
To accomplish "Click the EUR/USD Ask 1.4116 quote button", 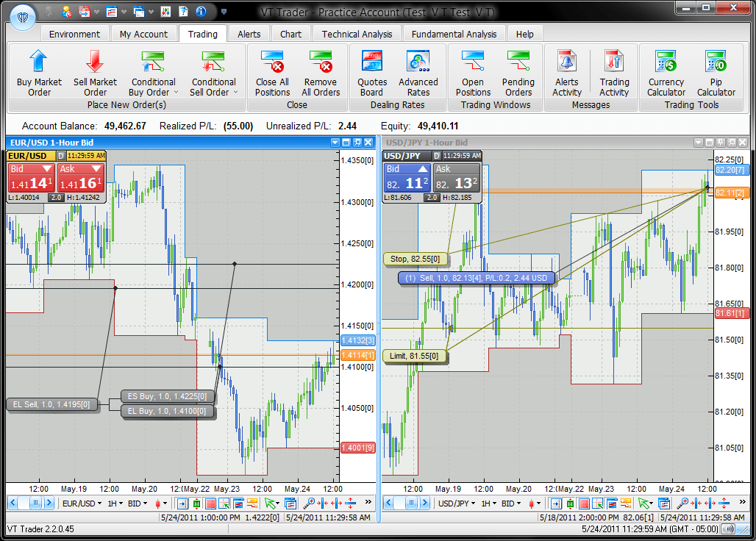I will [x=80, y=177].
